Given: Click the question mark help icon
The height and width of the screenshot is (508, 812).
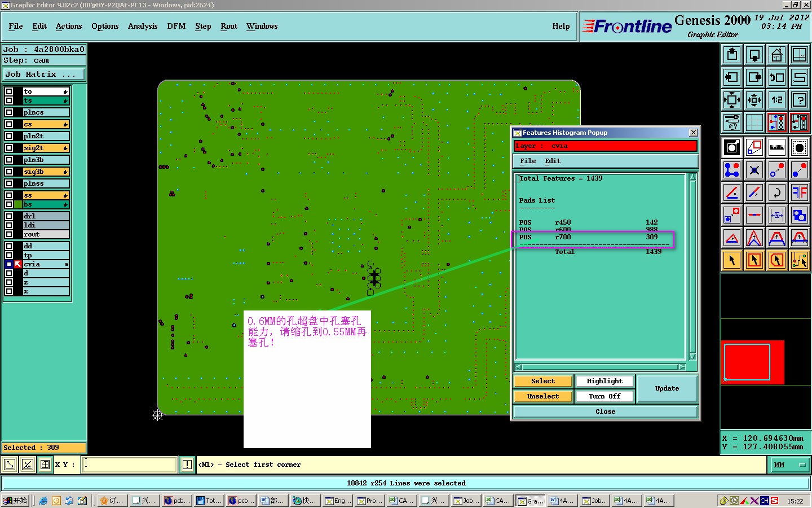Looking at the screenshot, I should (x=799, y=100).
